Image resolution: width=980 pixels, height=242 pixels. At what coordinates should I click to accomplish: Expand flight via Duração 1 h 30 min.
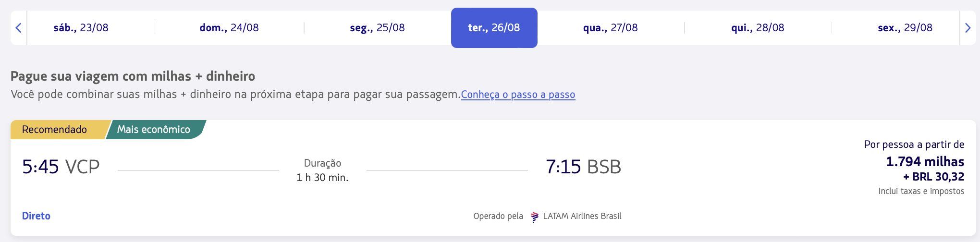pos(322,170)
